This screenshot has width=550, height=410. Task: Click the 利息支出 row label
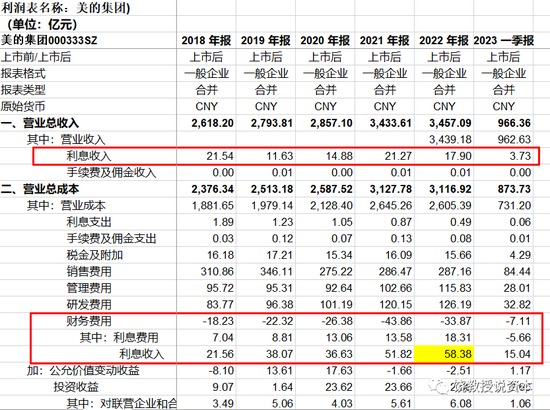click(x=88, y=222)
